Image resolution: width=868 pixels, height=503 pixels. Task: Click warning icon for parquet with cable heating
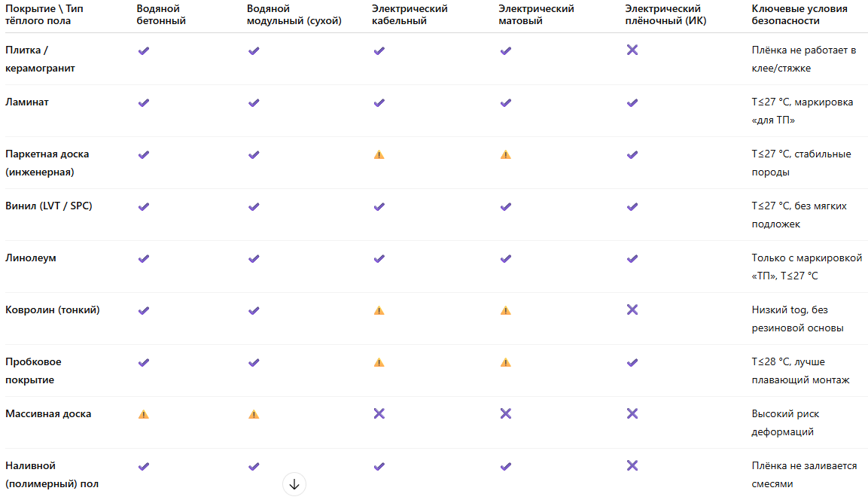pyautogui.click(x=379, y=154)
